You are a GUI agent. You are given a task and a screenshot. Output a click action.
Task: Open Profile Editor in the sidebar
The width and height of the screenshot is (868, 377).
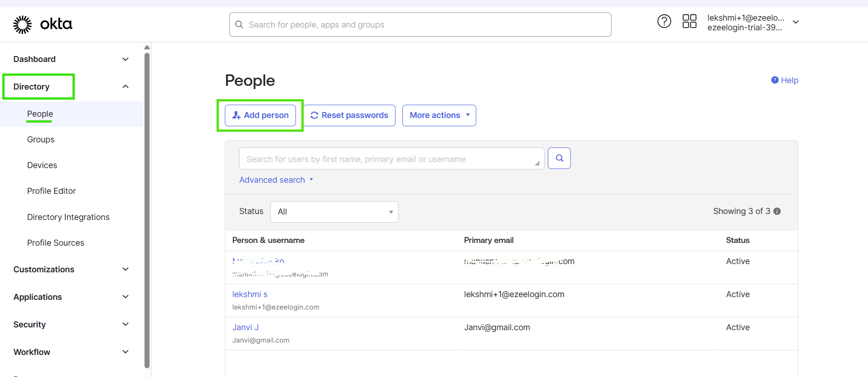pyautogui.click(x=51, y=191)
